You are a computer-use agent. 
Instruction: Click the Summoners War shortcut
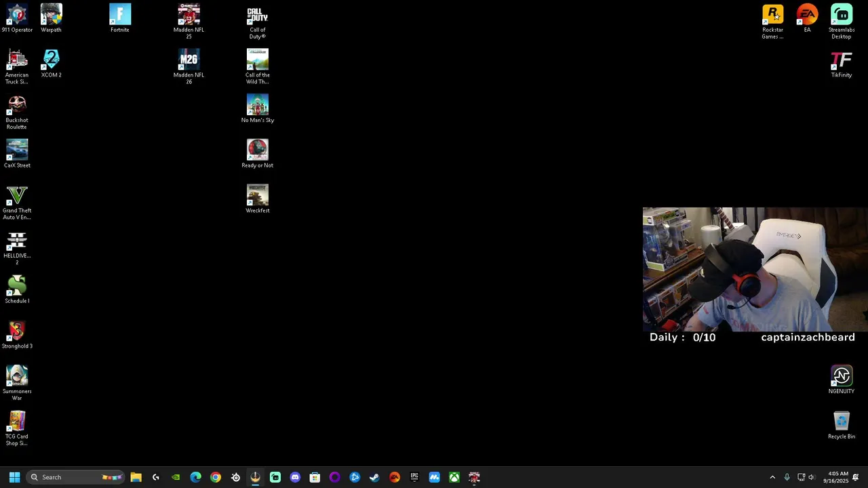pyautogui.click(x=17, y=383)
